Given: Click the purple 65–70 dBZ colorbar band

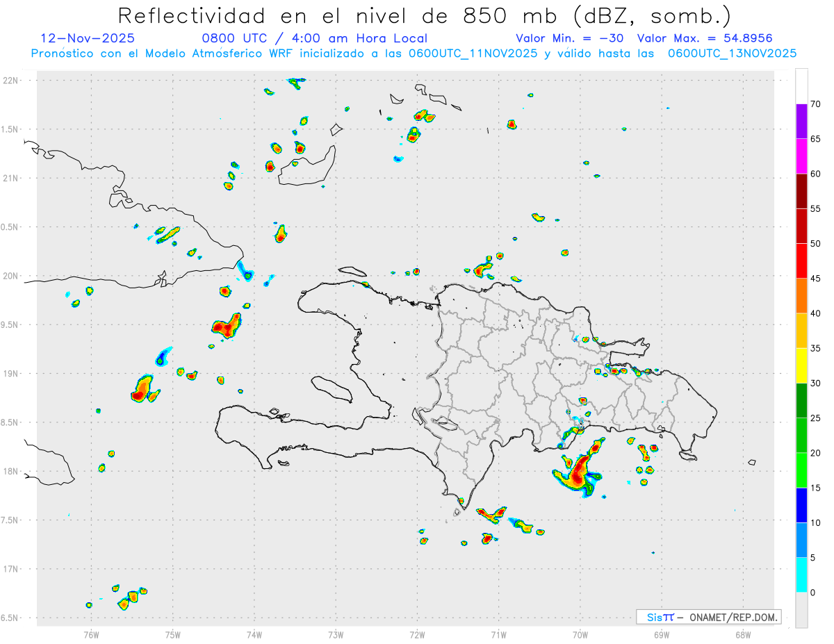Looking at the screenshot, I should click(801, 122).
